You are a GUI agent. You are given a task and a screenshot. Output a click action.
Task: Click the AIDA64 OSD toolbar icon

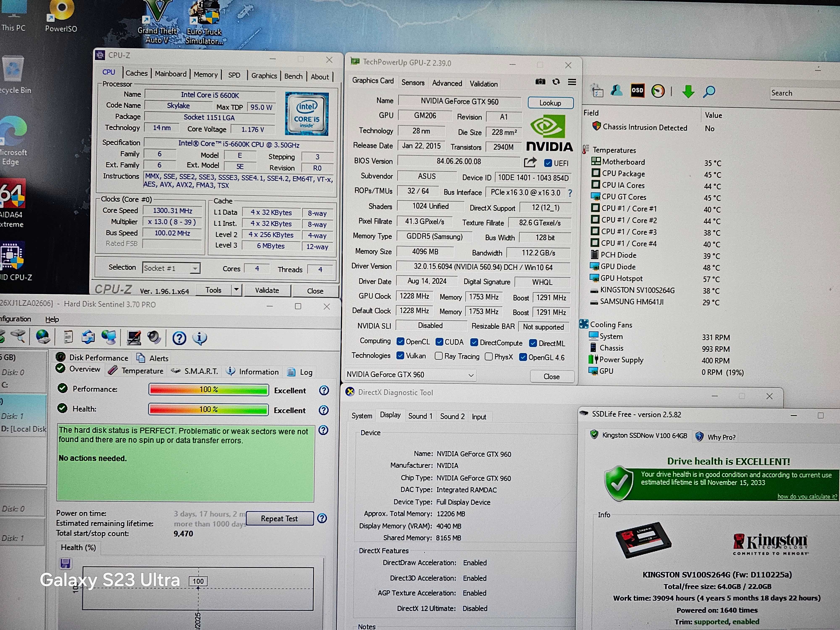637,90
